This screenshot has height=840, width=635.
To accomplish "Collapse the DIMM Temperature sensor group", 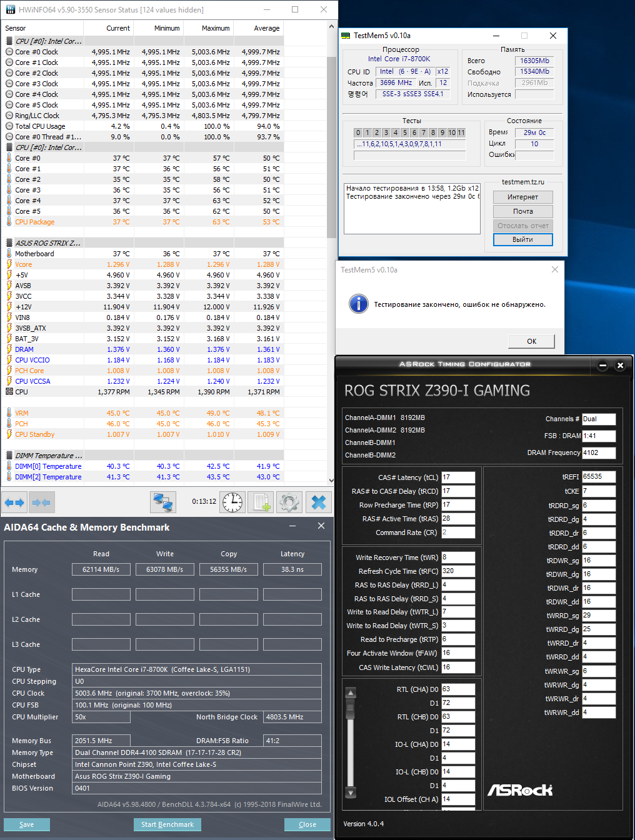I will (x=9, y=456).
